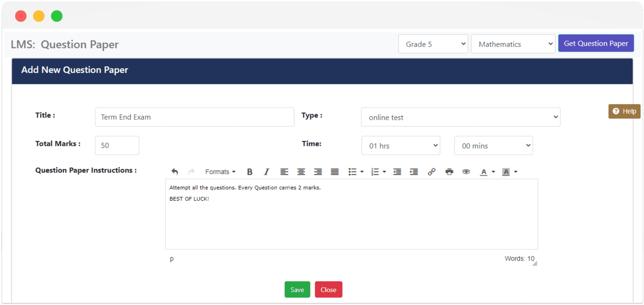Click the Title input field
Image resolution: width=644 pixels, height=305 pixels.
[194, 117]
